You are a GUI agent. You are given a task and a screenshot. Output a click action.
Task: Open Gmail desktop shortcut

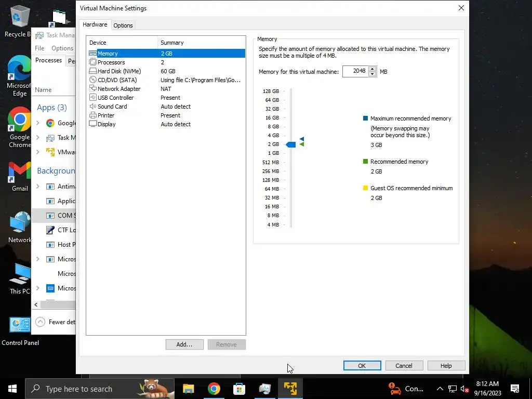(19, 177)
